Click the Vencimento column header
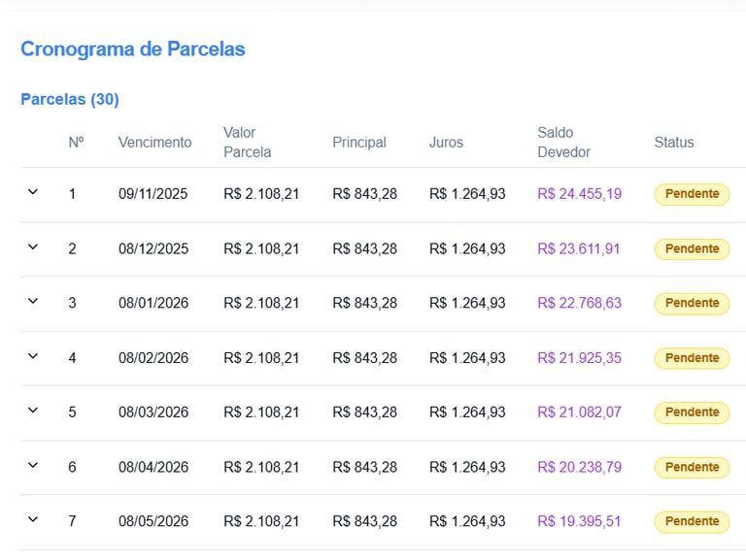The image size is (746, 560). pyautogui.click(x=154, y=143)
